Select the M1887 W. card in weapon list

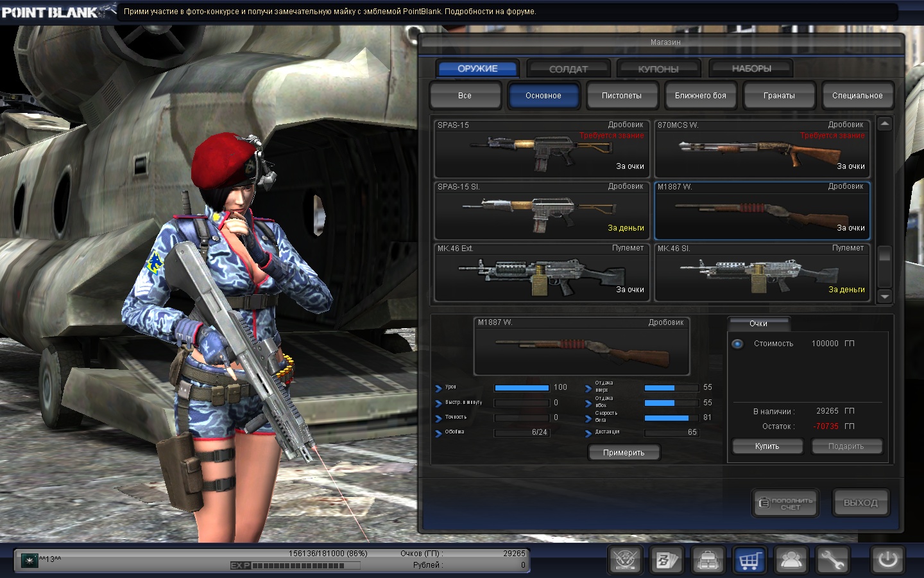point(762,210)
